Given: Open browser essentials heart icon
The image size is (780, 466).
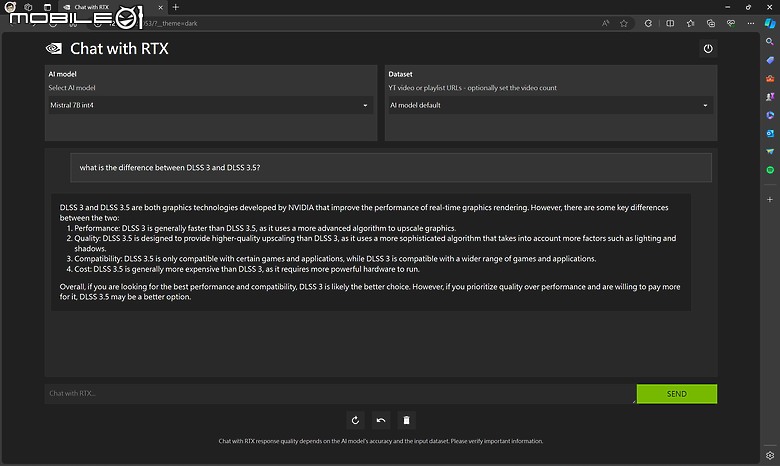Looking at the screenshot, I should 731,23.
